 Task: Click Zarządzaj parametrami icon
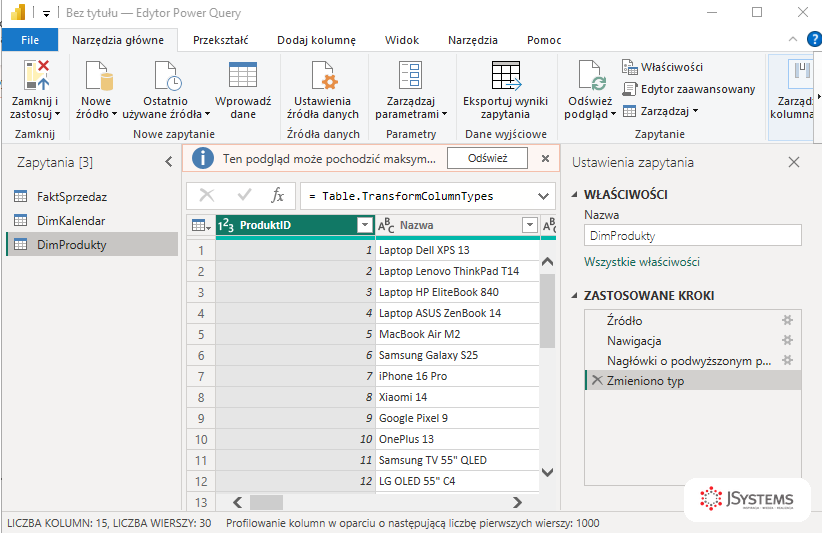pyautogui.click(x=410, y=75)
